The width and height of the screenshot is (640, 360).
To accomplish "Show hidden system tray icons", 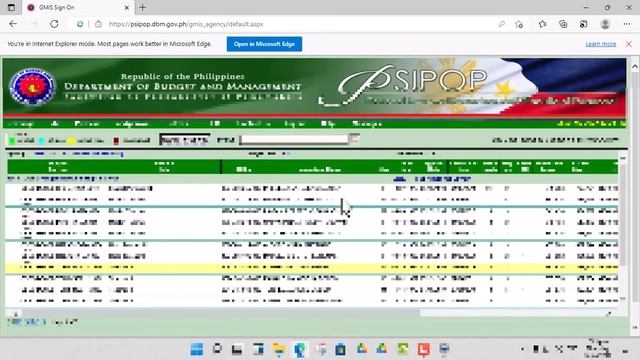I will [522, 349].
